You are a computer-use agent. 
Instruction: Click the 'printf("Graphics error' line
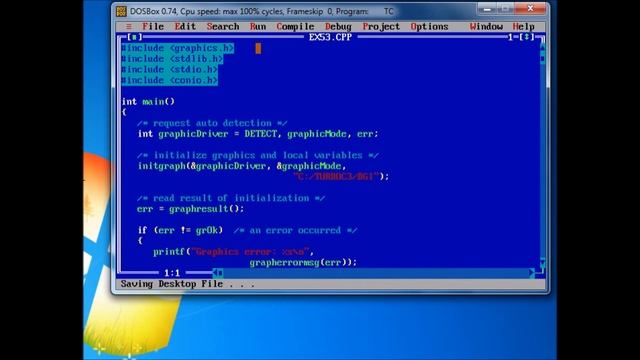233,252
